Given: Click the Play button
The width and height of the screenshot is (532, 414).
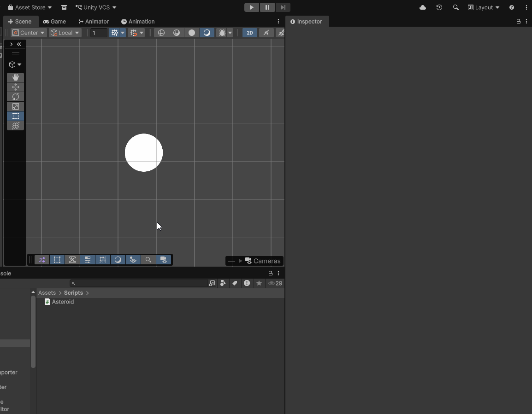Looking at the screenshot, I should [x=251, y=7].
